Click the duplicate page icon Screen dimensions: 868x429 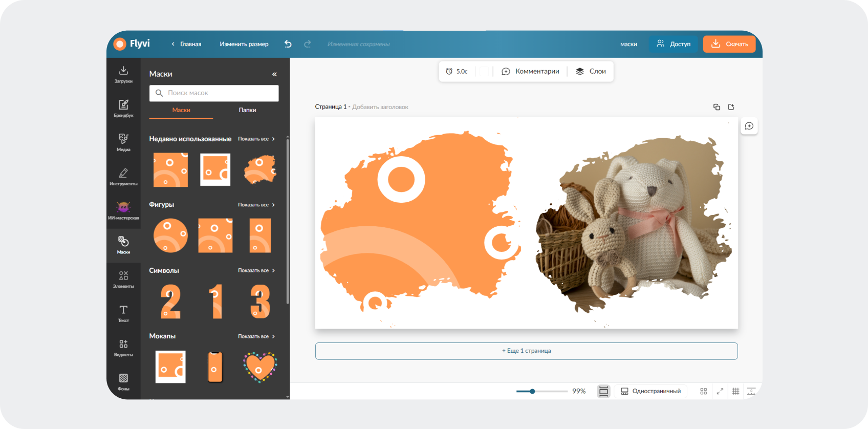click(717, 107)
